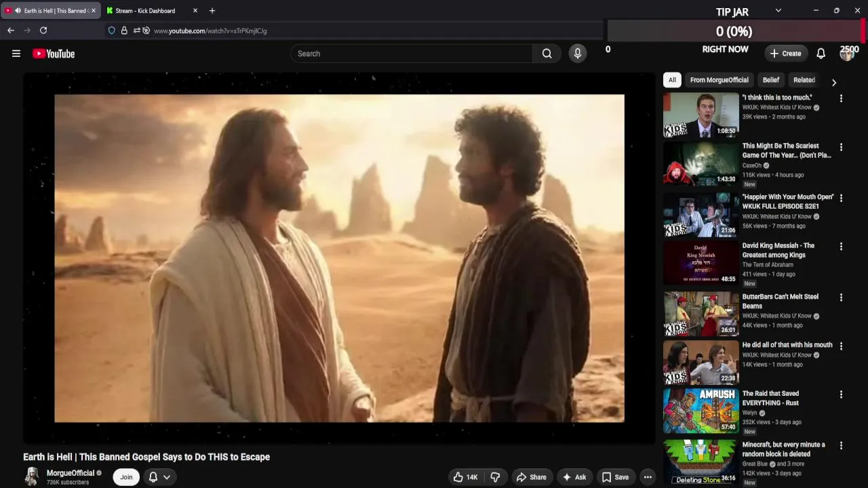Switch to the Stream - Kick Dashboard tab
Viewport: 868px width, 488px height.
coord(145,11)
